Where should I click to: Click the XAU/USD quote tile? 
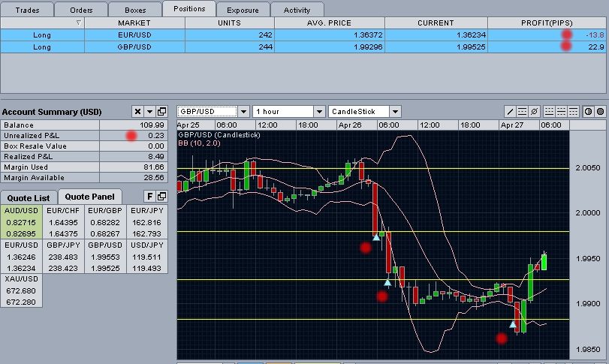point(21,290)
